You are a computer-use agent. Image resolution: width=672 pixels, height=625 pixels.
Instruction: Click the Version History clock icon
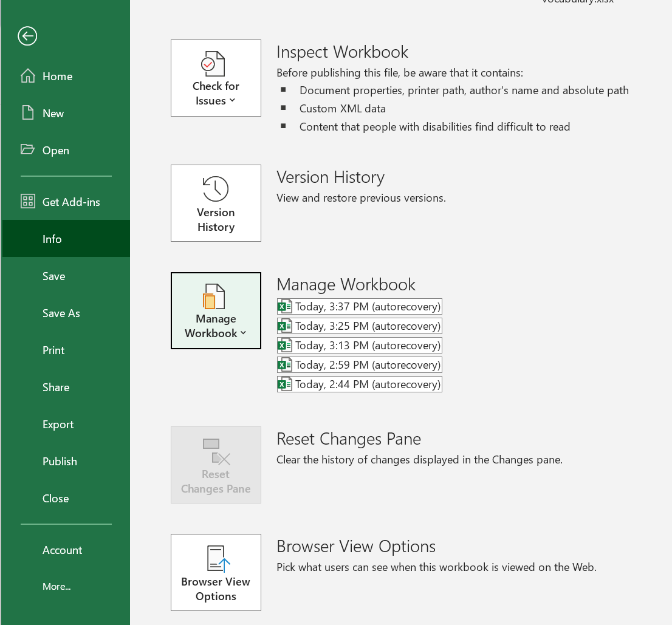click(216, 188)
